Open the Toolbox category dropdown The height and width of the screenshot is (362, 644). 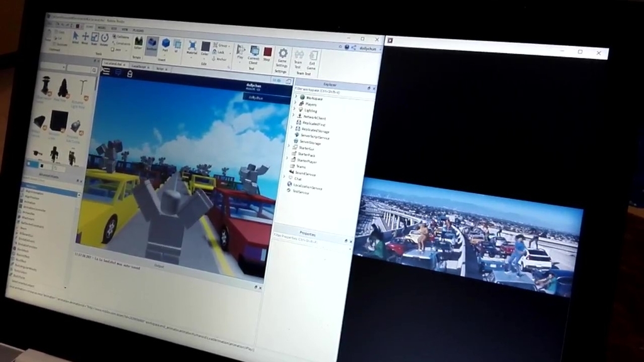point(52,66)
